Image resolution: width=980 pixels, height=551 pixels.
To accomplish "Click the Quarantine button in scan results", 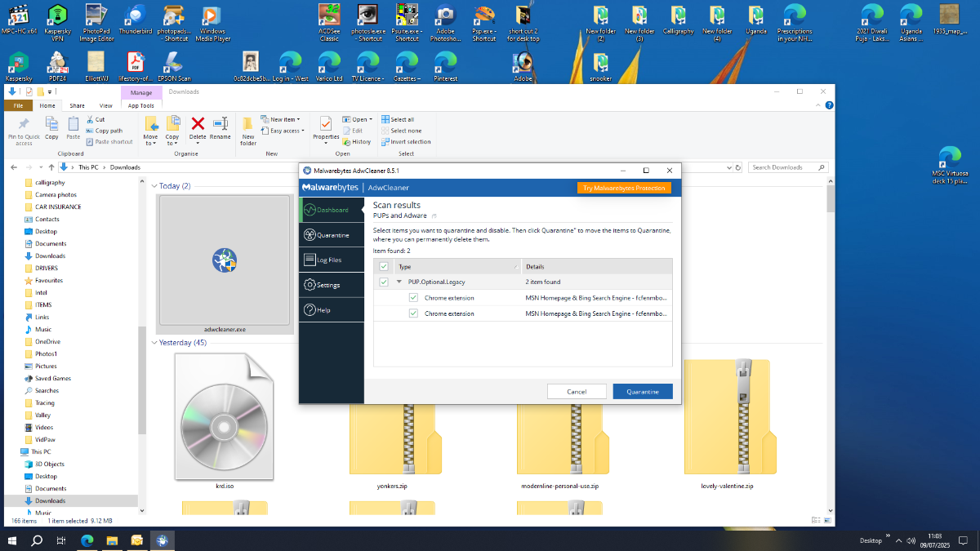I will [x=643, y=392].
